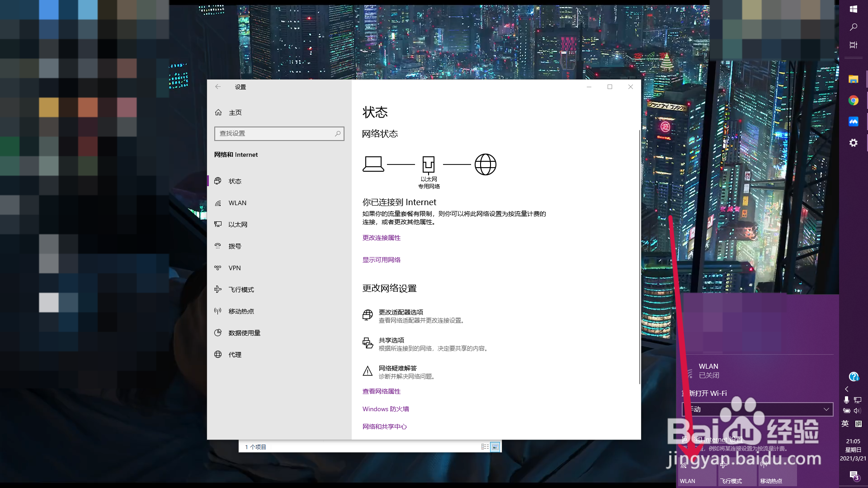Expand hidden icons with the tray chevron
The width and height of the screenshot is (868, 488).
click(846, 389)
